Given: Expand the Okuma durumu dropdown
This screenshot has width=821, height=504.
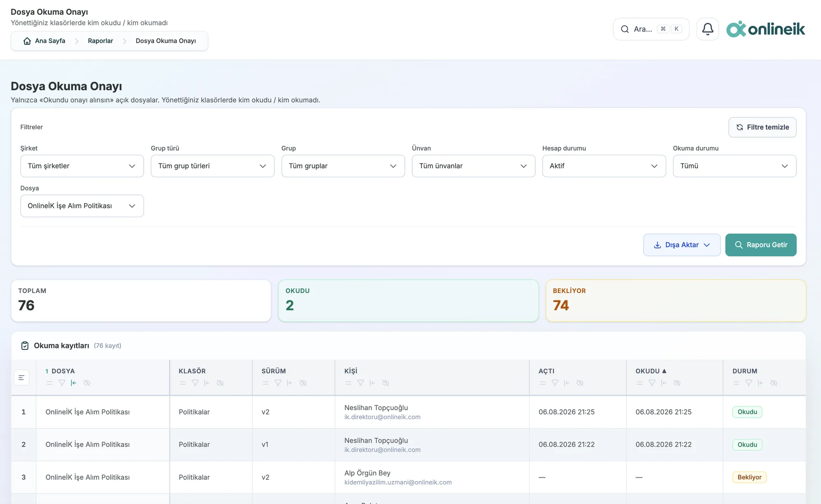Looking at the screenshot, I should (735, 166).
